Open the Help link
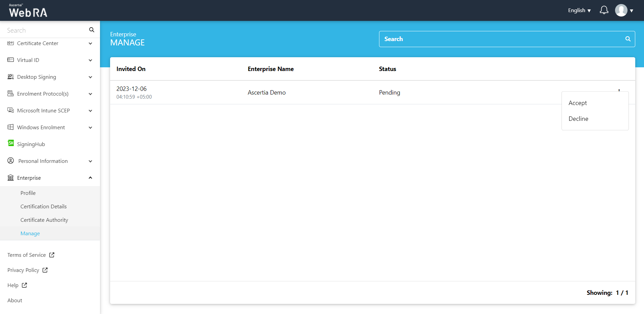 click(x=13, y=285)
